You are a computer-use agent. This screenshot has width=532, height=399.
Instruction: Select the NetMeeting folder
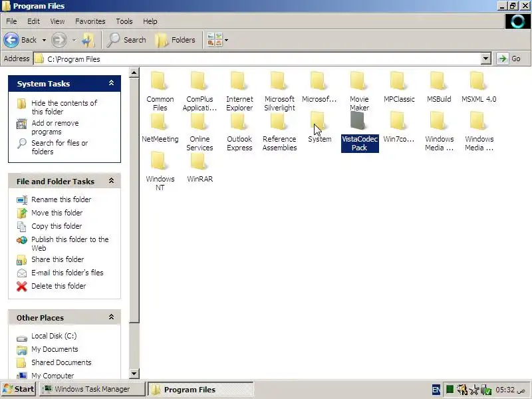(x=160, y=128)
